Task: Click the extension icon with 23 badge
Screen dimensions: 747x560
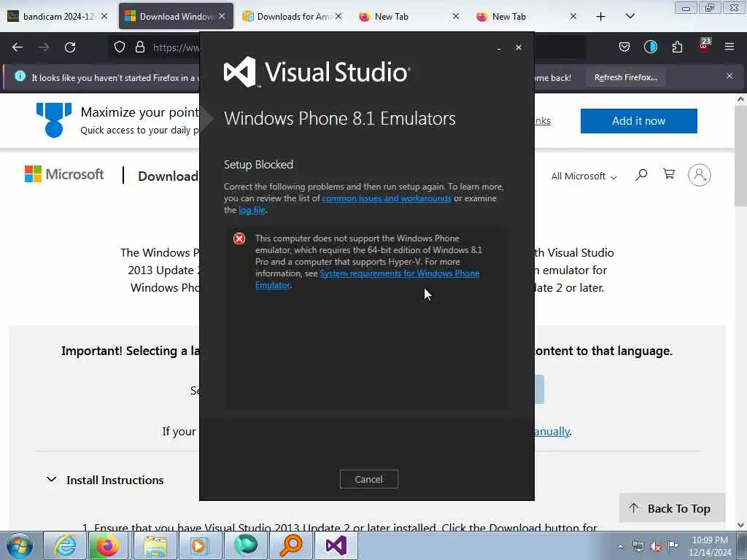Action: (x=704, y=46)
